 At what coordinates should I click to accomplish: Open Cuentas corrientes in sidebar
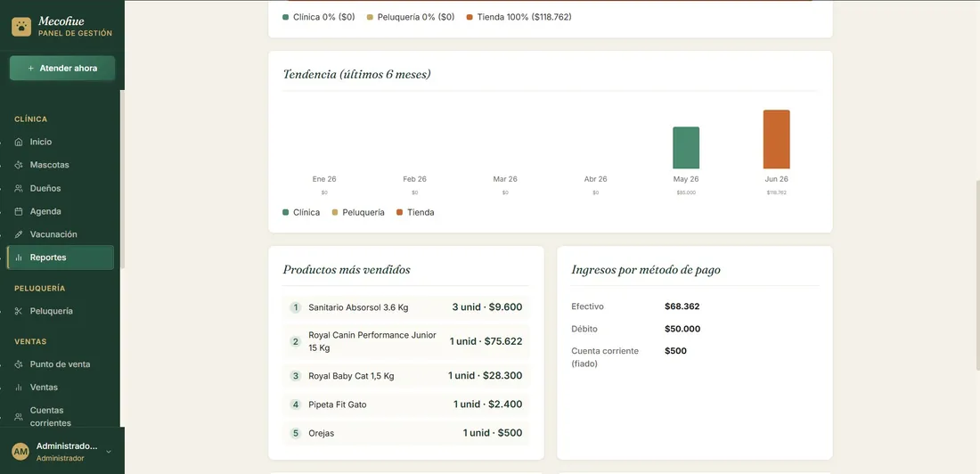[61, 416]
